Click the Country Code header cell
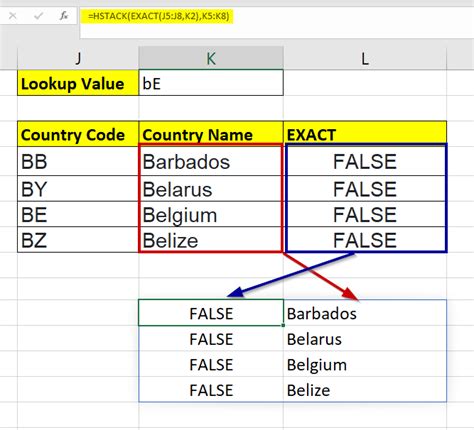The image size is (474, 430). pyautogui.click(x=78, y=134)
